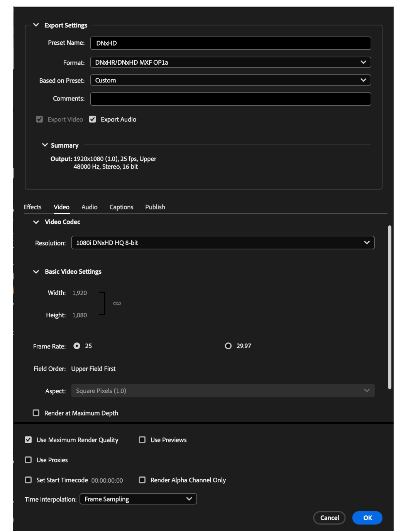Viewport: 401px width, 532px height.
Task: Open the Format dropdown
Action: coord(230,62)
